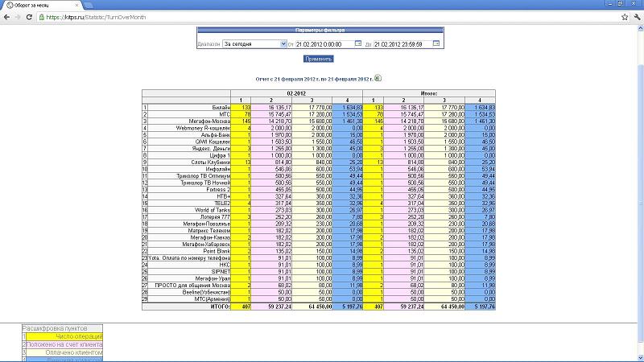The height and width of the screenshot is (362, 644).
Task: Close the 'Оборот за месяц' tab
Action: pos(76,6)
